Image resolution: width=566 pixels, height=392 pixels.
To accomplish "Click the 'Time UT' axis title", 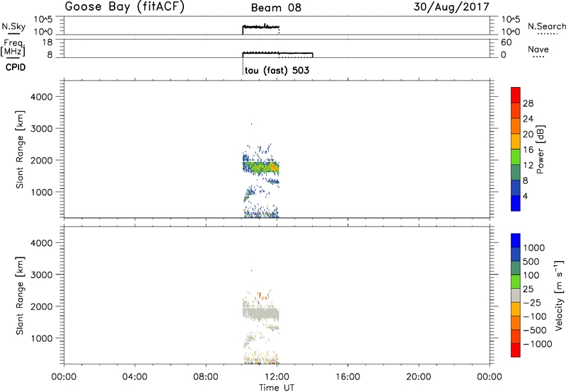I will [277, 388].
